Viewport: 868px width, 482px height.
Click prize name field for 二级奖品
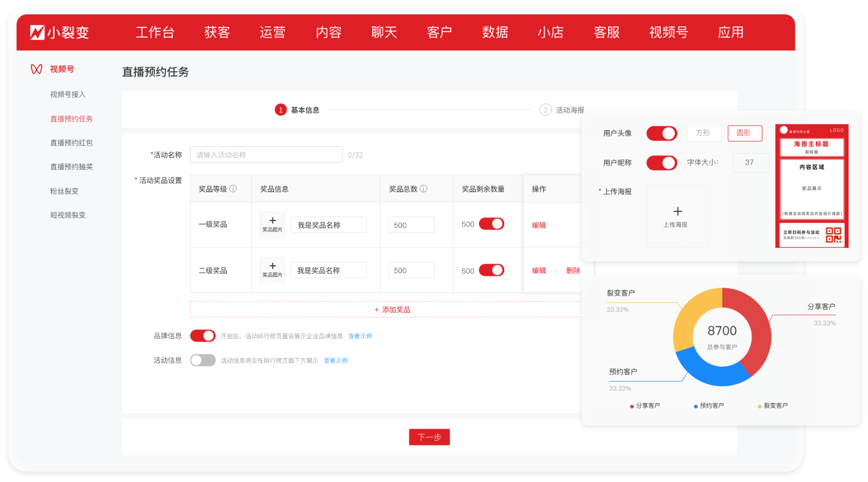click(329, 270)
